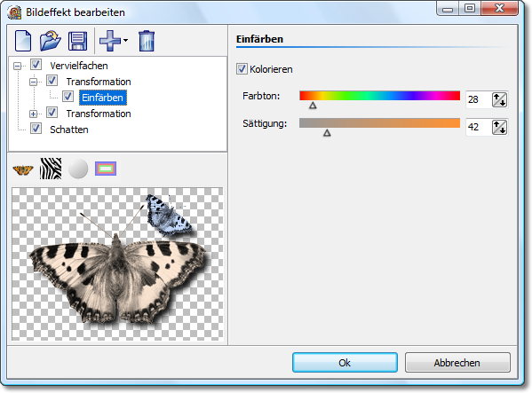Select the gray sphere preview image
This screenshot has height=393, width=532.
(78, 169)
